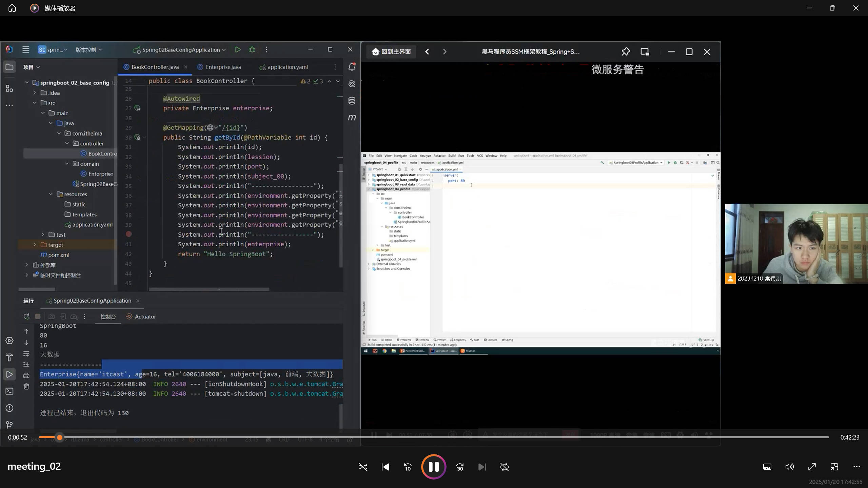Collapse the resources folder
Viewport: 868px width, 488px height.
click(51, 194)
